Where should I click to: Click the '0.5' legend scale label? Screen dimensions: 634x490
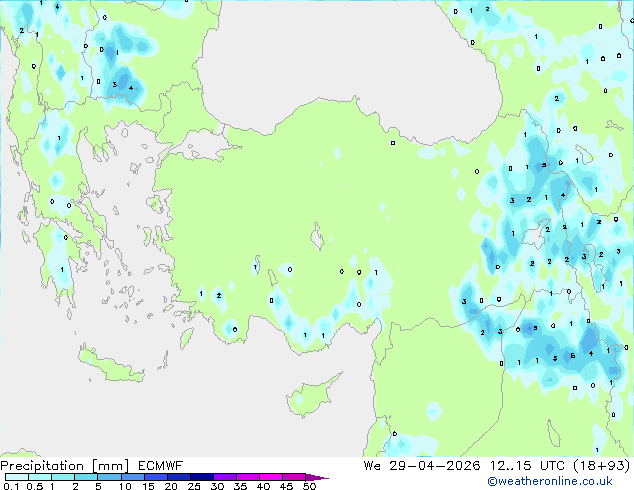pos(35,486)
